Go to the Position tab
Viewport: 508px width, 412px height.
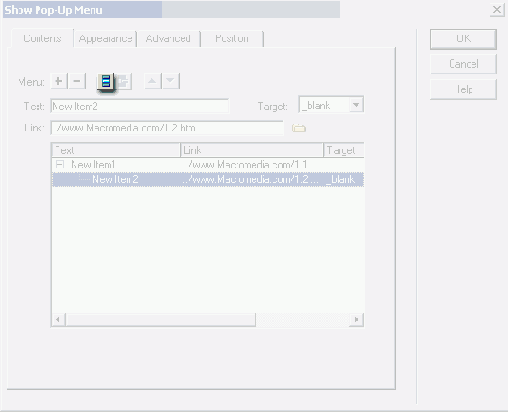232,39
